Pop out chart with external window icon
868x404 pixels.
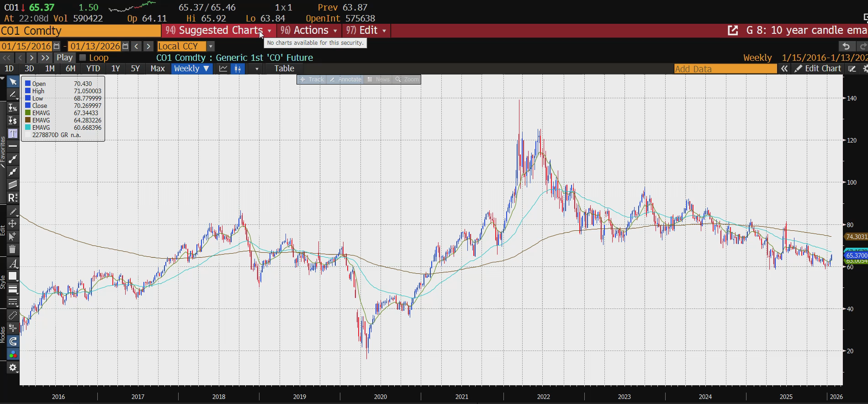pos(733,31)
